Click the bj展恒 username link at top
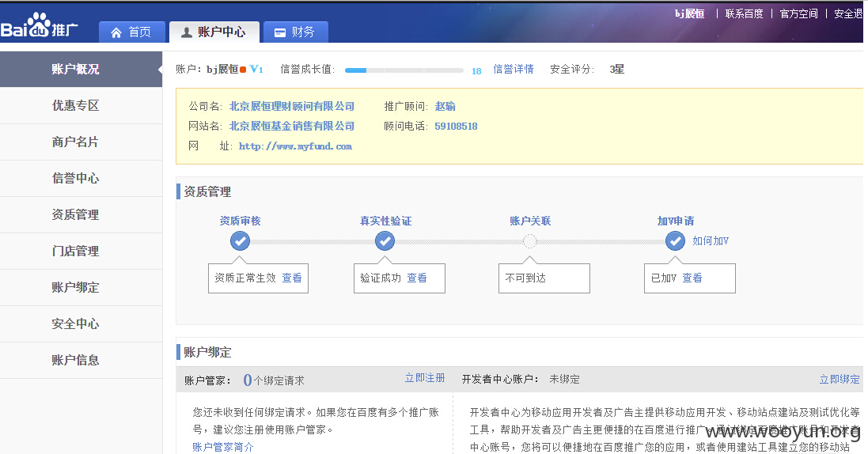The width and height of the screenshot is (868, 454). coord(689,13)
